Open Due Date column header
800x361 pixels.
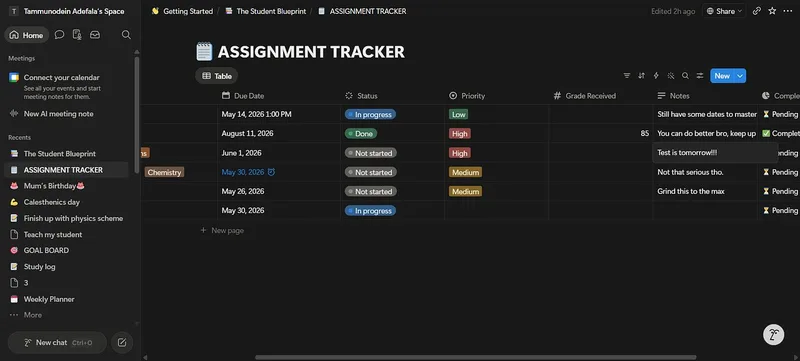[x=279, y=96]
